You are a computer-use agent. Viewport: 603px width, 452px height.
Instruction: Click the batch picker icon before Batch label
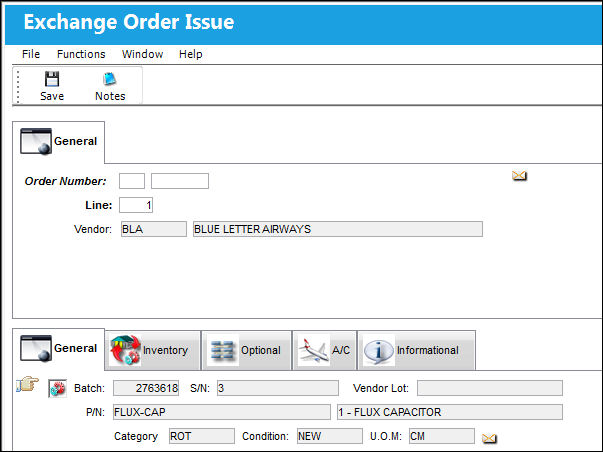pyautogui.click(x=57, y=388)
